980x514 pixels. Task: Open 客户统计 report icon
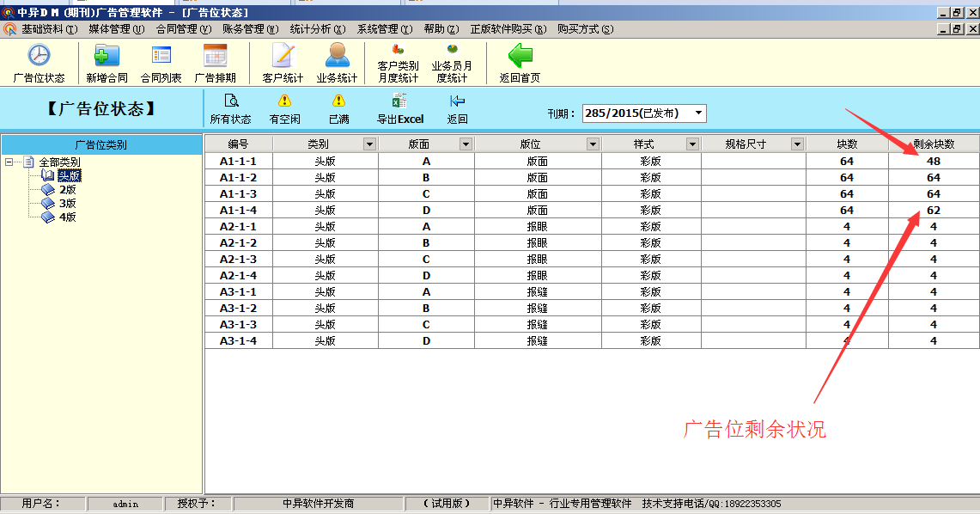(283, 57)
